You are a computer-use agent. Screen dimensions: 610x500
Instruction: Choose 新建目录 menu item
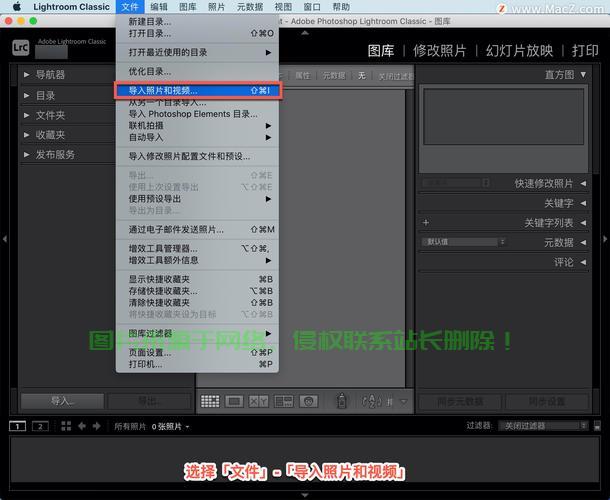tap(198, 22)
